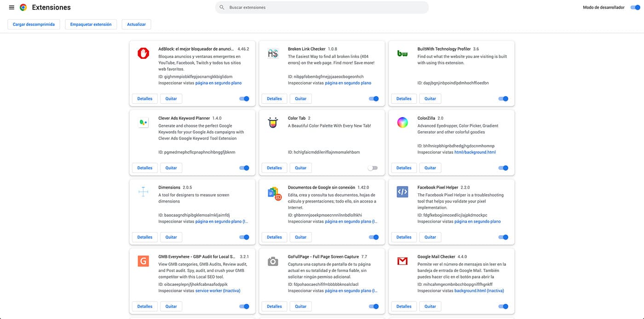
Task: Click the BuiltWith bw icon
Action: [x=402, y=53]
